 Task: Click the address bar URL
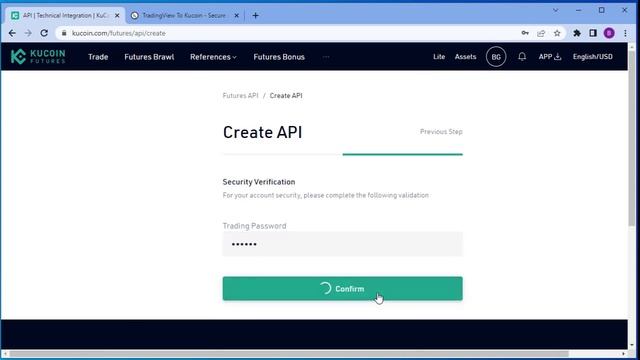119,33
